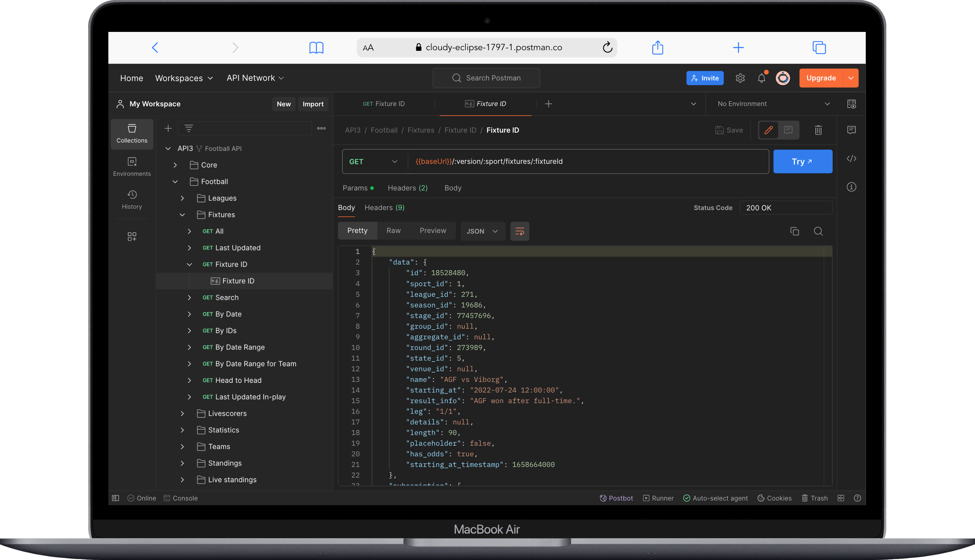Select the Params request tab
Image resolution: width=975 pixels, height=560 pixels.
pos(358,188)
